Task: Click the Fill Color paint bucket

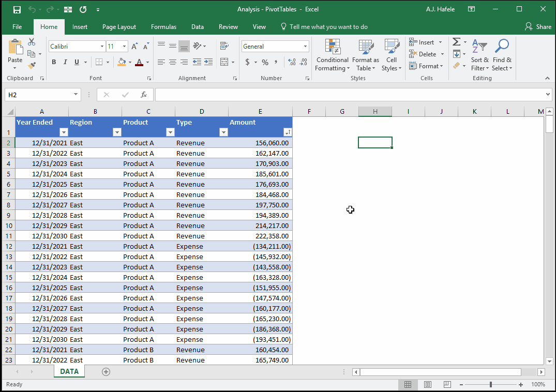Action: coord(122,62)
